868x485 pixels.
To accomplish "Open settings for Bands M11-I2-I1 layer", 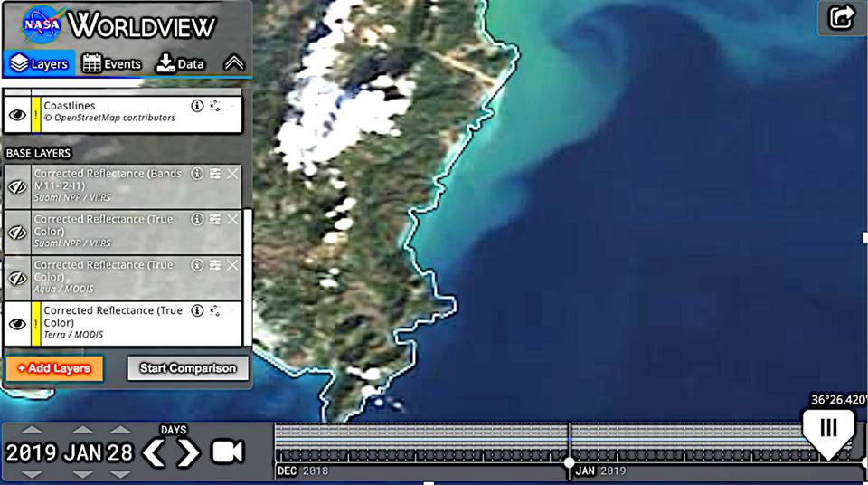I will pos(215,174).
